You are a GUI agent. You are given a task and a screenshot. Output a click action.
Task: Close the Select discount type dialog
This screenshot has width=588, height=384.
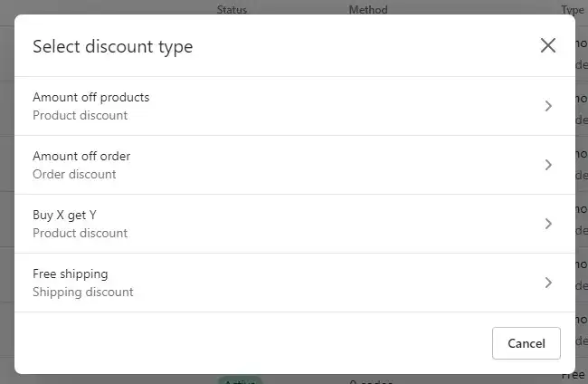coord(548,45)
